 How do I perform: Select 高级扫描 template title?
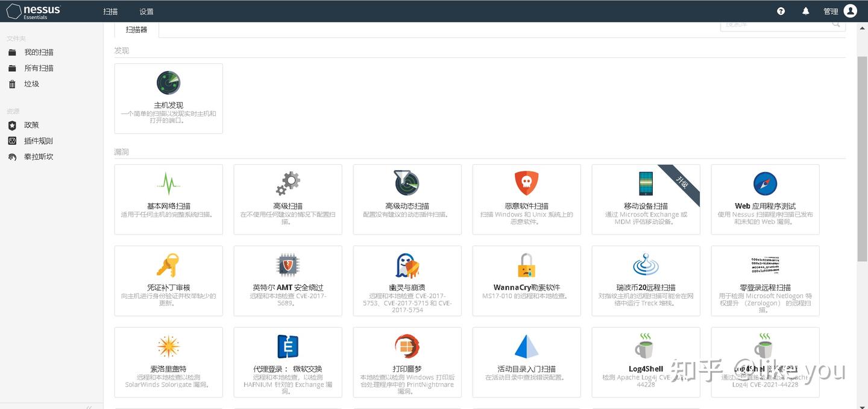tap(288, 206)
